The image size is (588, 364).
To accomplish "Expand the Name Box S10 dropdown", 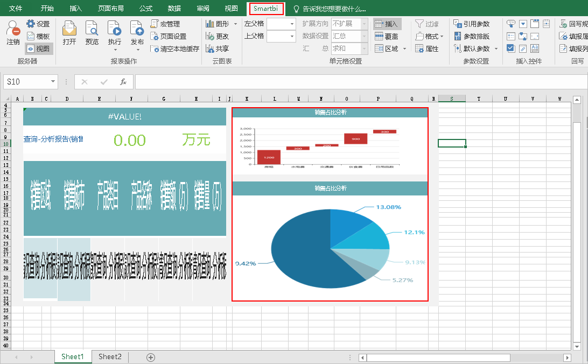I will (x=53, y=81).
